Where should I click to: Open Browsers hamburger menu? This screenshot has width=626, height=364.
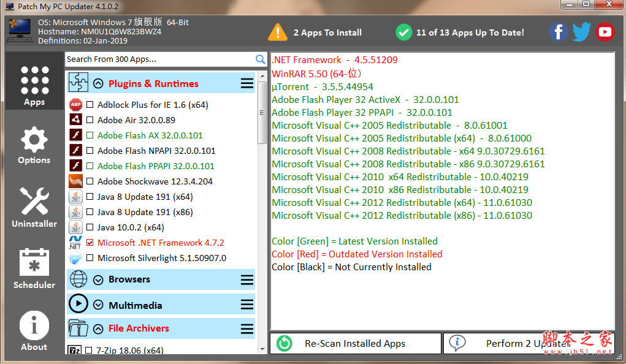pyautogui.click(x=247, y=280)
